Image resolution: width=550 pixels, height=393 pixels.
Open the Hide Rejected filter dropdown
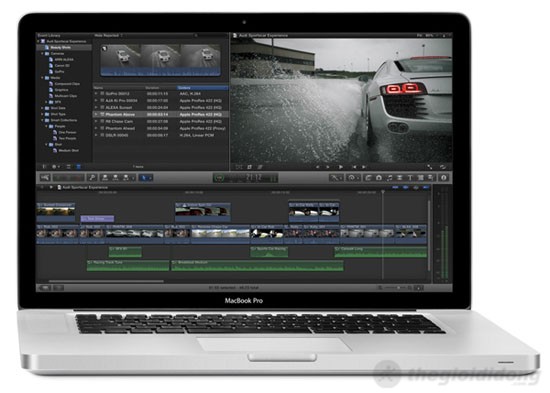108,35
